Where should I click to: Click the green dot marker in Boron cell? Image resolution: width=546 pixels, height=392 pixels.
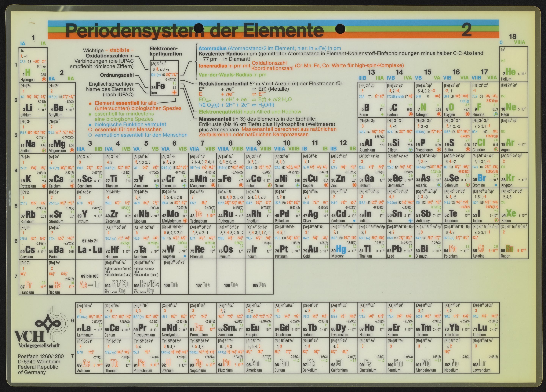click(382, 114)
